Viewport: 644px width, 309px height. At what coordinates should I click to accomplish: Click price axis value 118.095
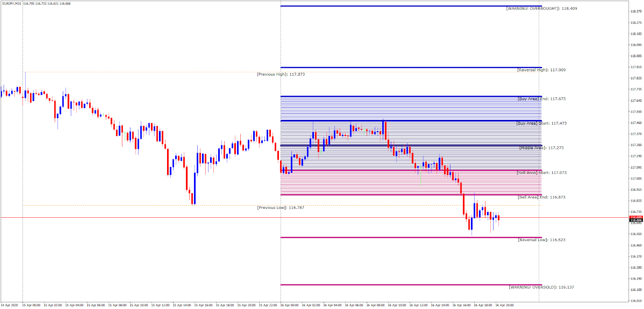(636, 45)
